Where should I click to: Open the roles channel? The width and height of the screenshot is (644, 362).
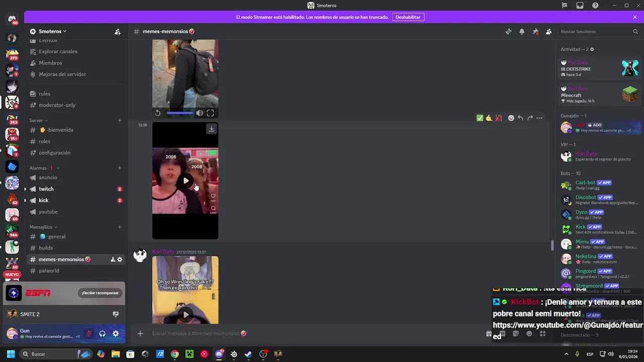(x=44, y=141)
